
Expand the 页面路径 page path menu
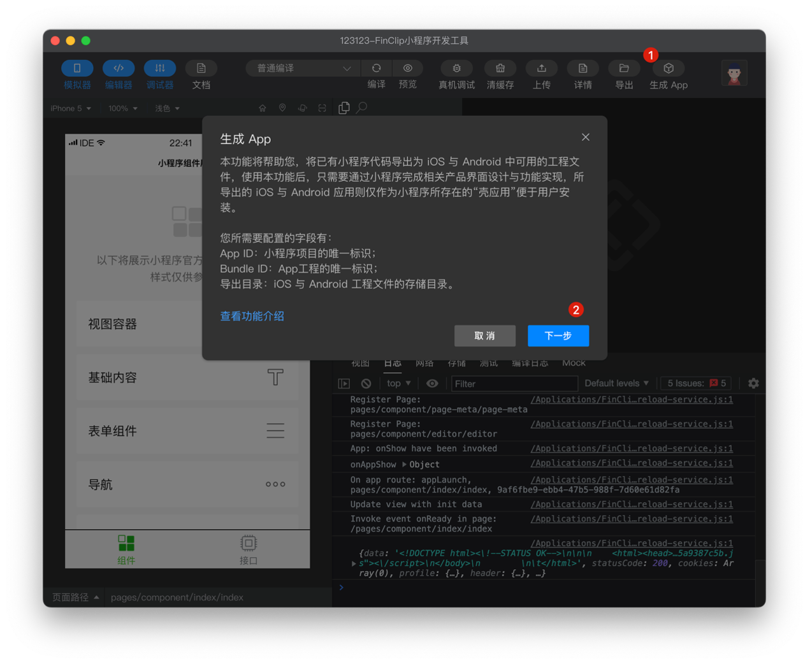coord(75,597)
